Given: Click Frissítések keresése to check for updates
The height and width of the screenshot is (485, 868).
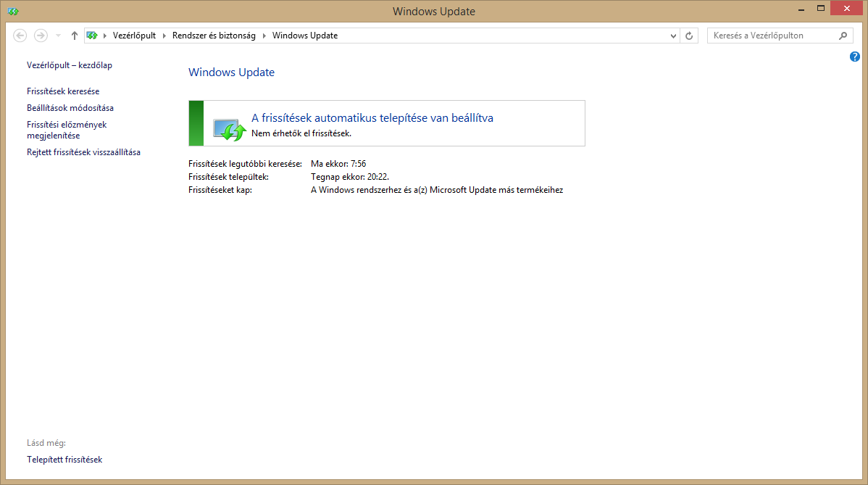Looking at the screenshot, I should (x=63, y=91).
